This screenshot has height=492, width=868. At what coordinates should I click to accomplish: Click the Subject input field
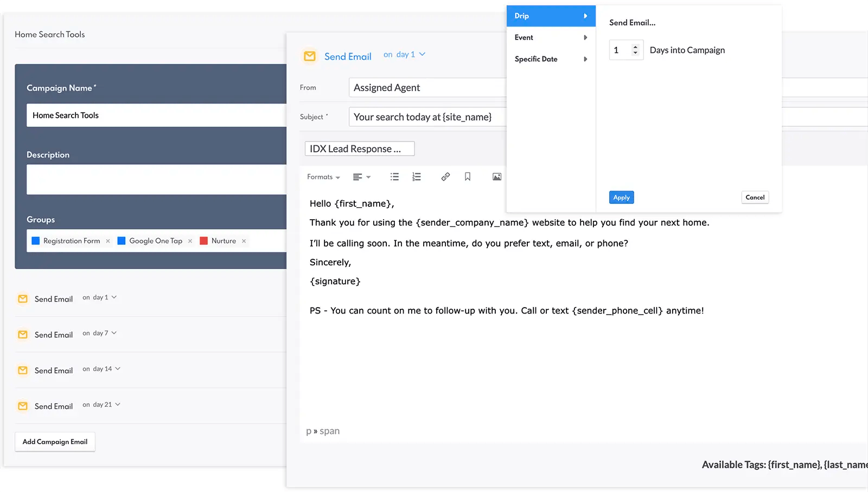pyautogui.click(x=427, y=117)
